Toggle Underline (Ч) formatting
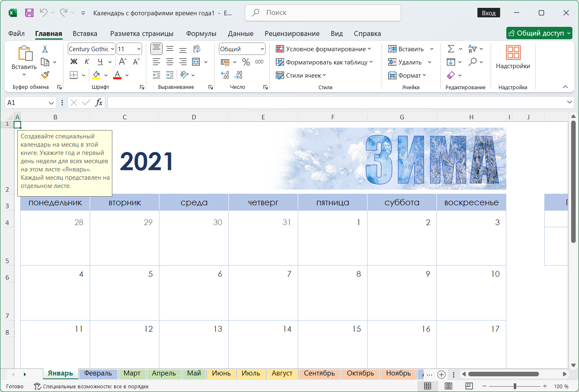 [x=100, y=62]
